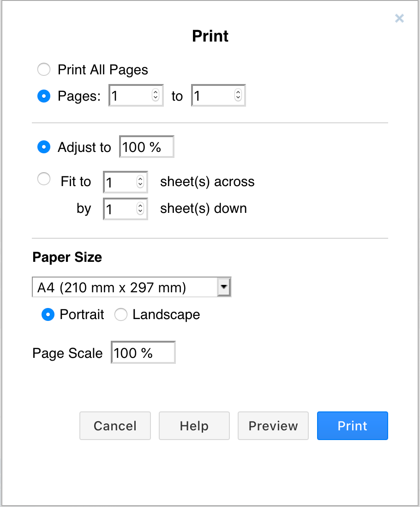Click the Cancel button
This screenshot has width=420, height=507.
point(115,426)
